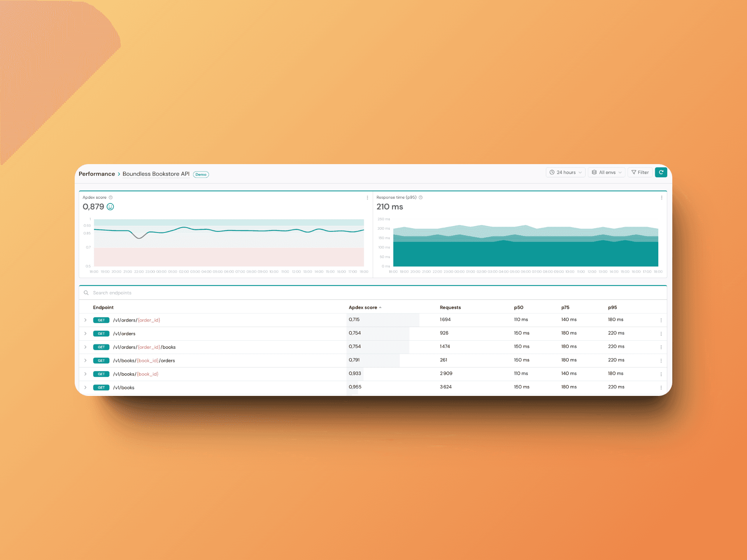
Task: Click the filter funnel icon on the Filter button
Action: 634,172
